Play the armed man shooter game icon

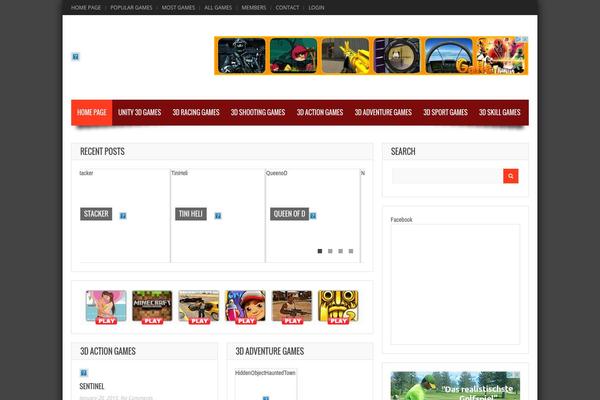click(x=292, y=307)
